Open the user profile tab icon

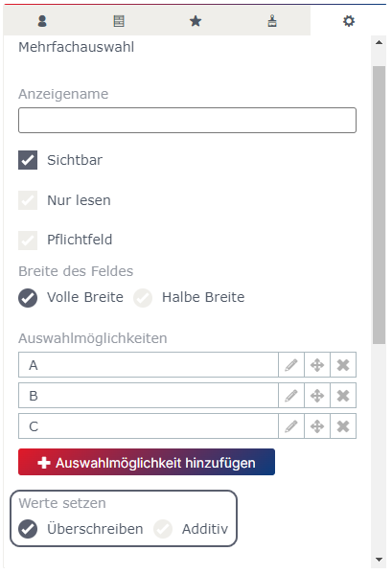[x=42, y=21]
